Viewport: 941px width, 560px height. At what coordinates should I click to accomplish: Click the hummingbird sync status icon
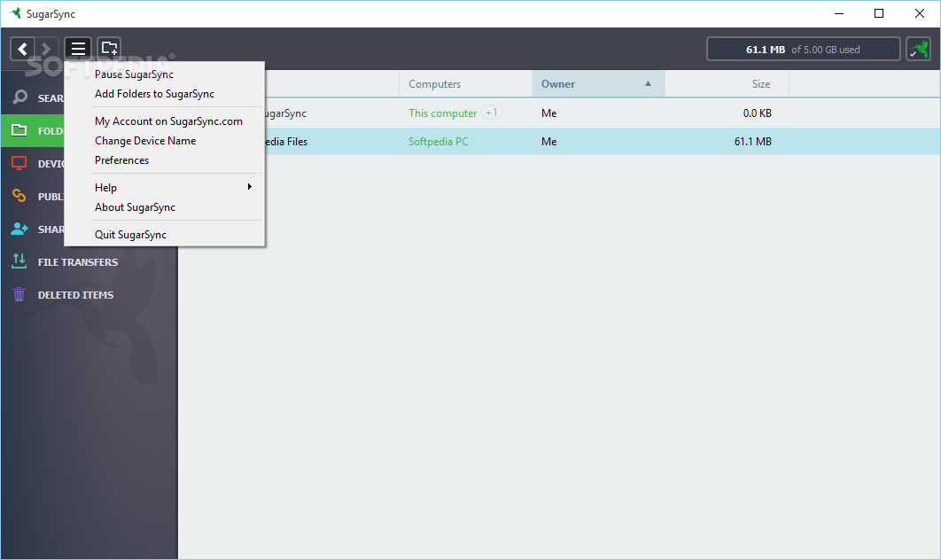pos(919,50)
